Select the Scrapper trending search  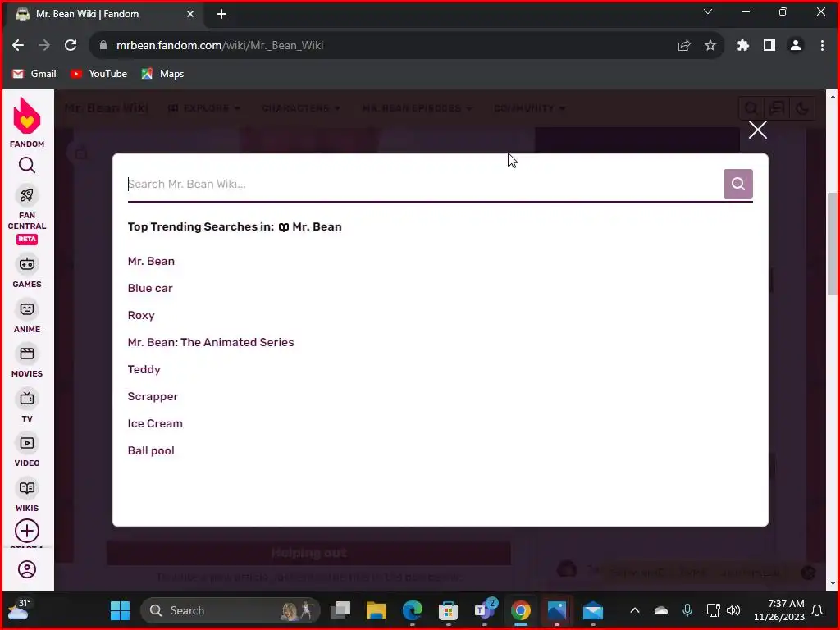coord(153,396)
